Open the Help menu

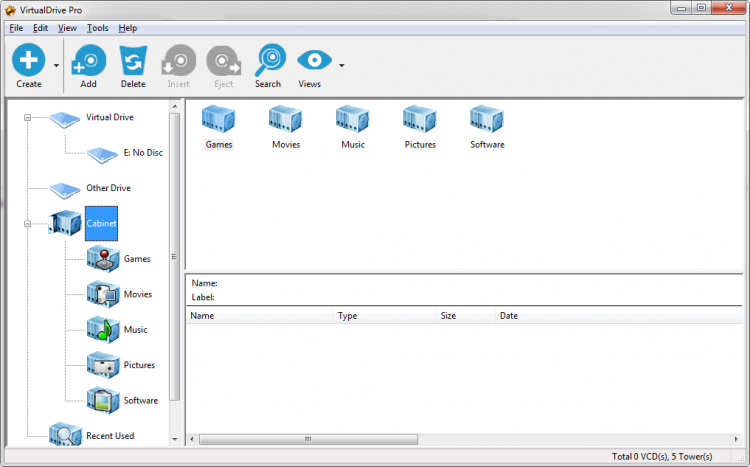128,28
